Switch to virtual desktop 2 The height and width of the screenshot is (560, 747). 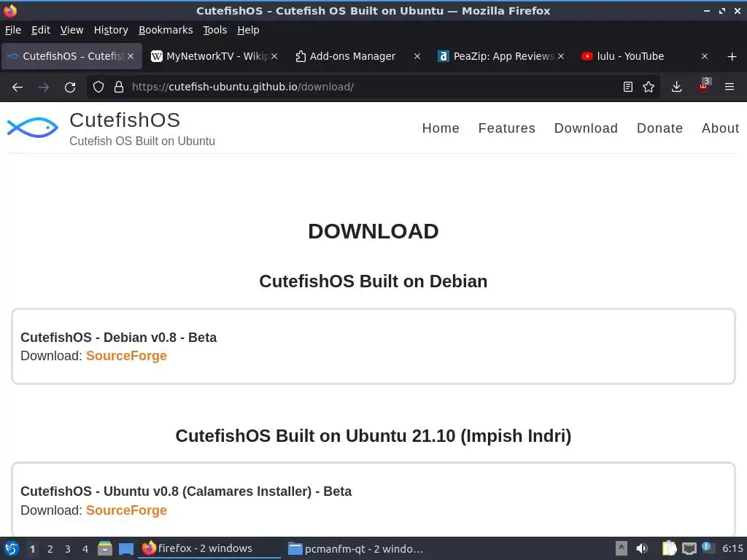50,549
